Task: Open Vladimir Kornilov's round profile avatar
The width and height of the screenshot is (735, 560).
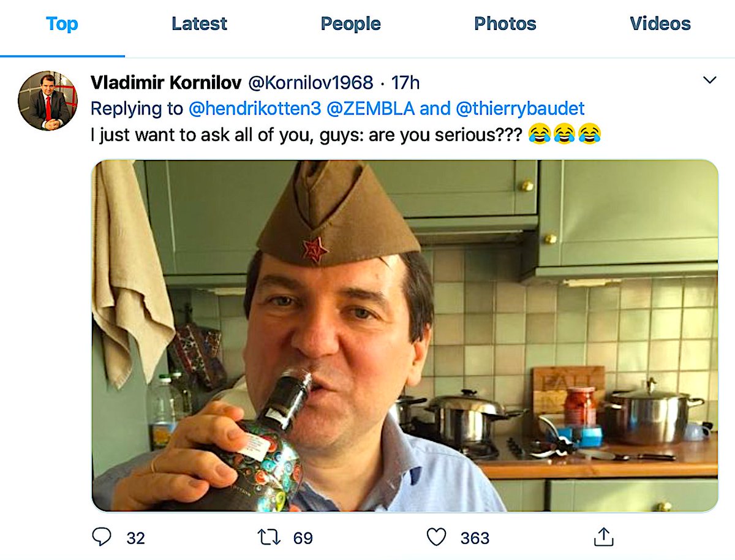Action: [x=48, y=100]
